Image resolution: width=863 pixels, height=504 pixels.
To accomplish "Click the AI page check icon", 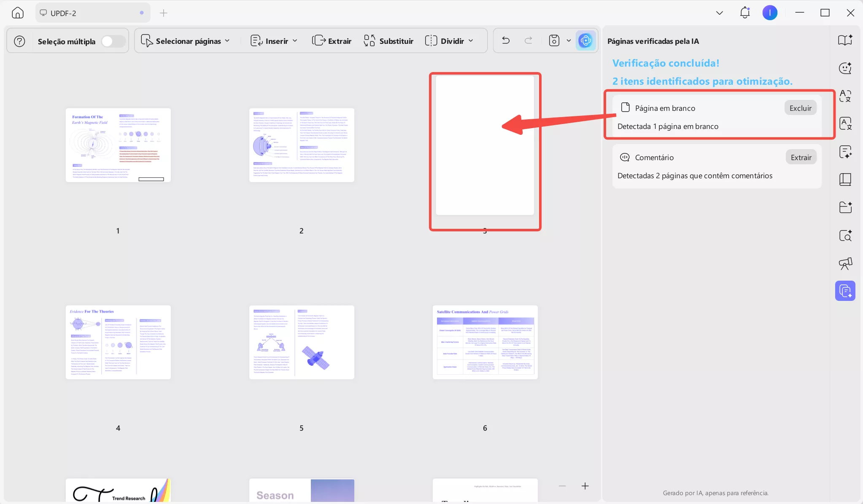I will (x=585, y=40).
